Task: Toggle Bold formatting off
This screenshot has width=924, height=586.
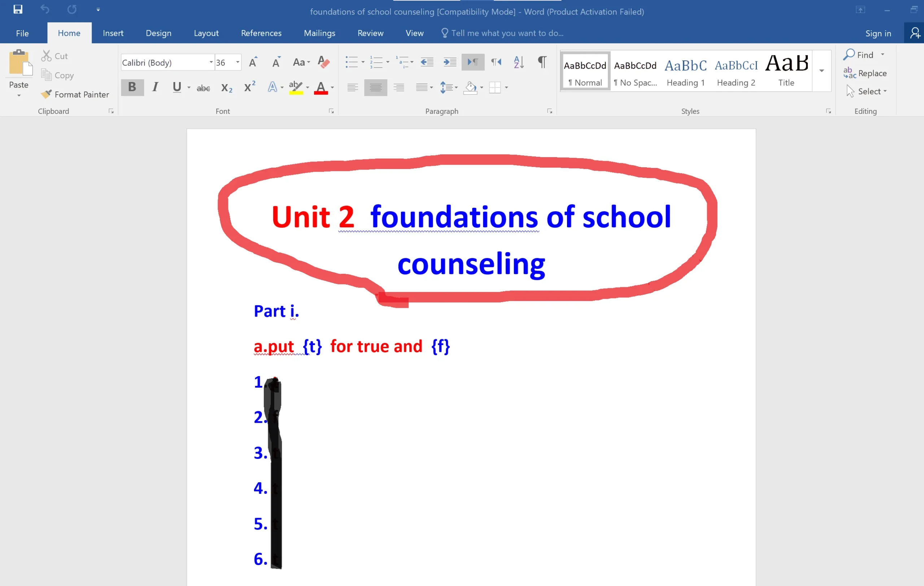Action: (x=132, y=87)
